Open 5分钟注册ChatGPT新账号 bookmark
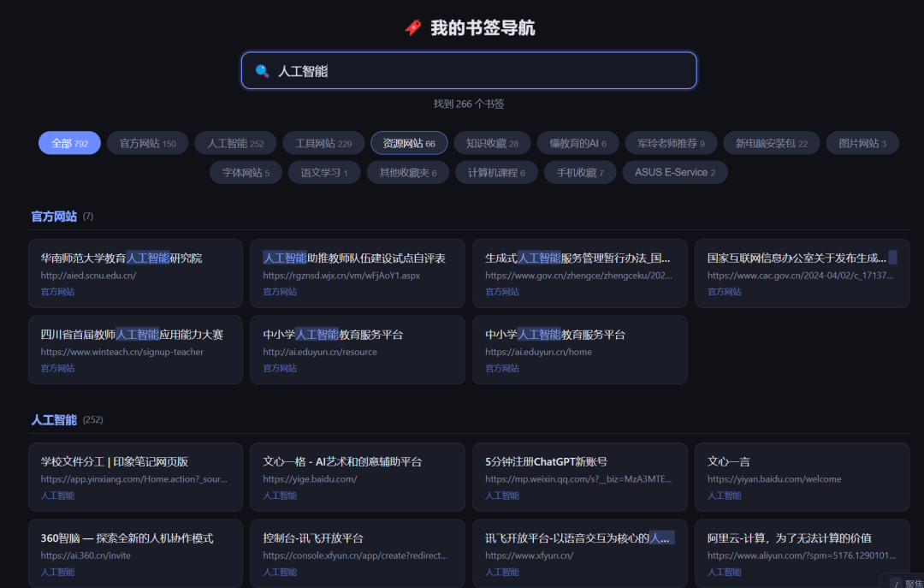Screen dimensions: 924x588 click(580, 477)
